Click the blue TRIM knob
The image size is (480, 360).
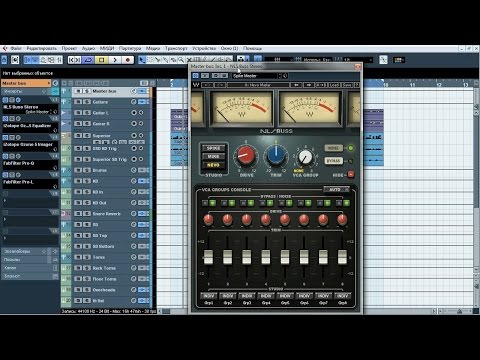point(276,156)
